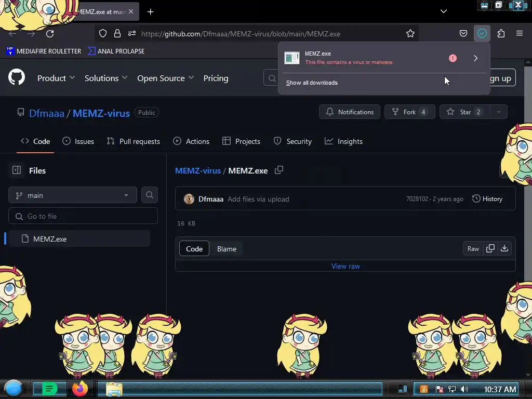532x399 pixels.
Task: Open the Firefox hamburger menu
Action: coord(520,33)
